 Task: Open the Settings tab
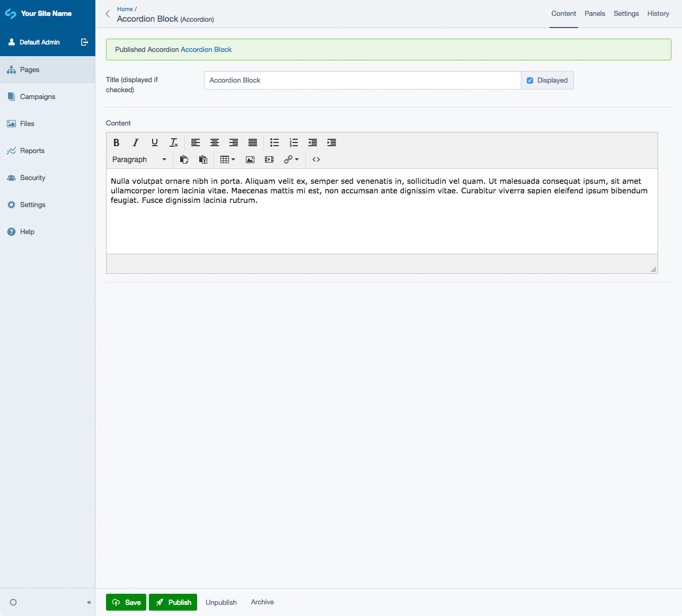click(x=626, y=14)
